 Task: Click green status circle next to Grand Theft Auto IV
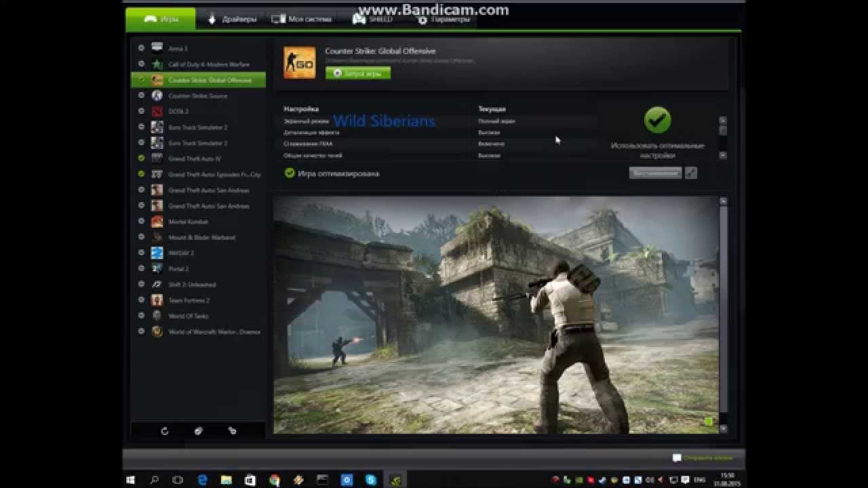(141, 159)
